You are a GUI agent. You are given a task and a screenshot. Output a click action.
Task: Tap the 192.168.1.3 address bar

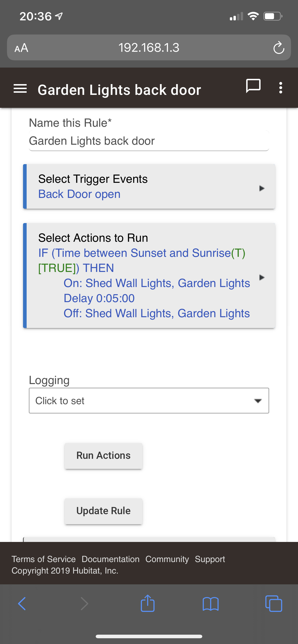149,47
